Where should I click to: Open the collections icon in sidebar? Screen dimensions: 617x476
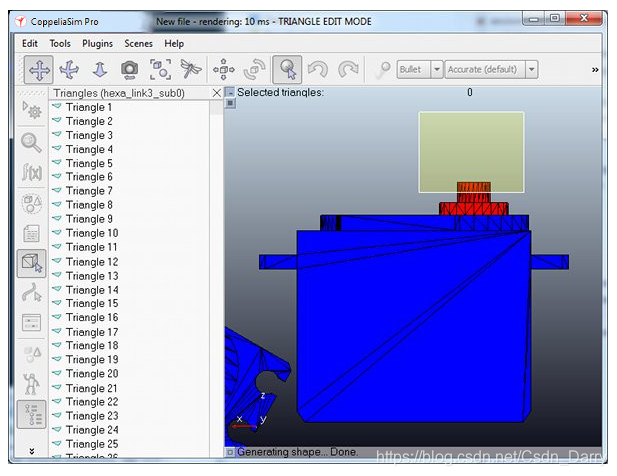click(x=31, y=203)
